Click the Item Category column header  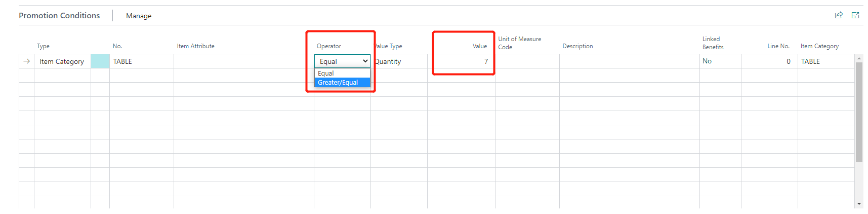(820, 46)
